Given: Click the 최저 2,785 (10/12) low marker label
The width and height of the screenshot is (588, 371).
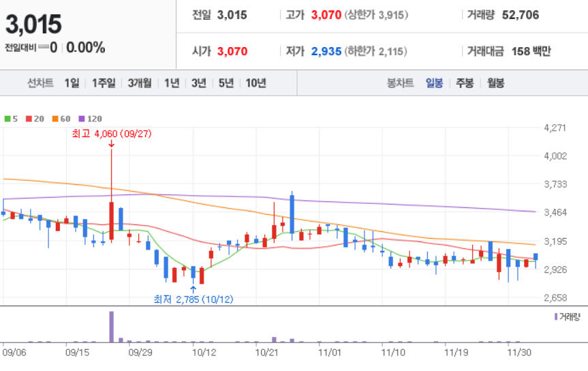Looking at the screenshot, I should point(194,299).
